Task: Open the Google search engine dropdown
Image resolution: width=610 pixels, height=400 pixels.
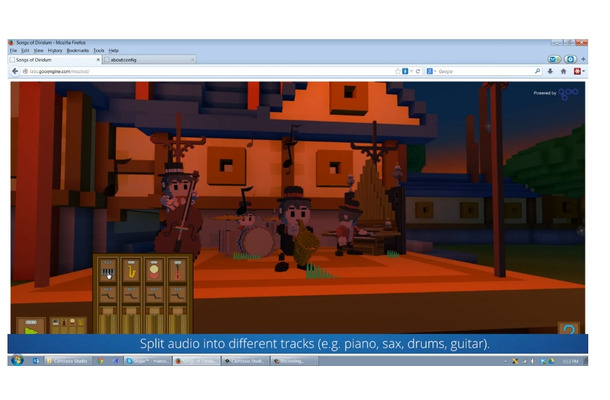Action: click(x=431, y=71)
